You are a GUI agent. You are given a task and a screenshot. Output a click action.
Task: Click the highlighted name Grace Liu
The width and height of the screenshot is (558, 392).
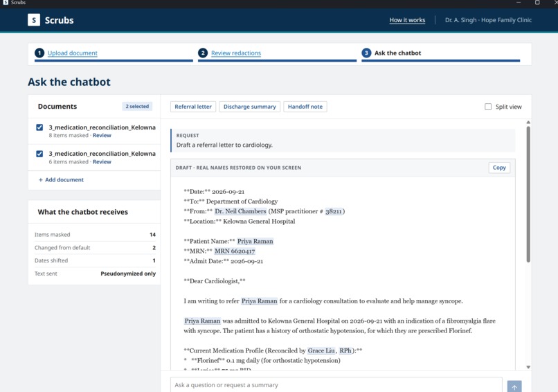[321, 350]
